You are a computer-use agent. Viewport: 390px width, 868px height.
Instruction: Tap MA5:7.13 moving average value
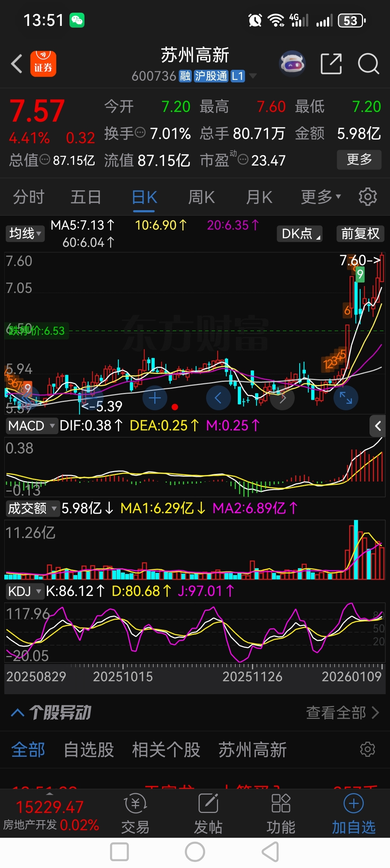pyautogui.click(x=82, y=225)
